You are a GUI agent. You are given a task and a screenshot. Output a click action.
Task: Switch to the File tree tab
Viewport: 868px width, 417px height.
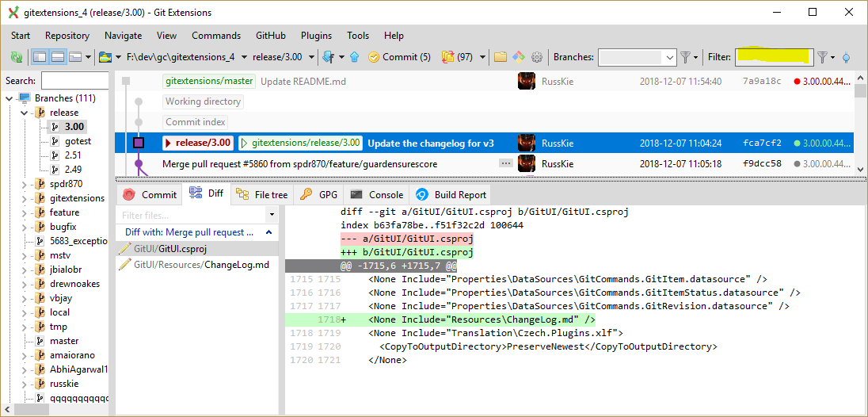262,194
